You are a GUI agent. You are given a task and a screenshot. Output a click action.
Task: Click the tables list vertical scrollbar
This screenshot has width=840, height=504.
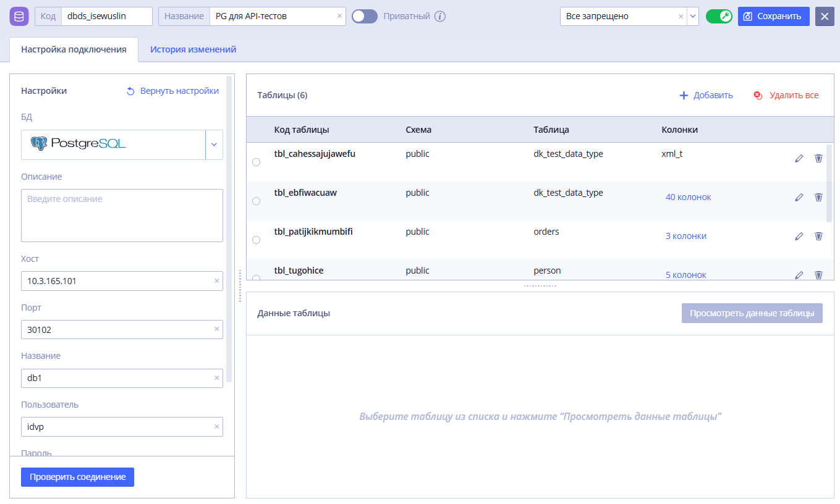(x=829, y=183)
